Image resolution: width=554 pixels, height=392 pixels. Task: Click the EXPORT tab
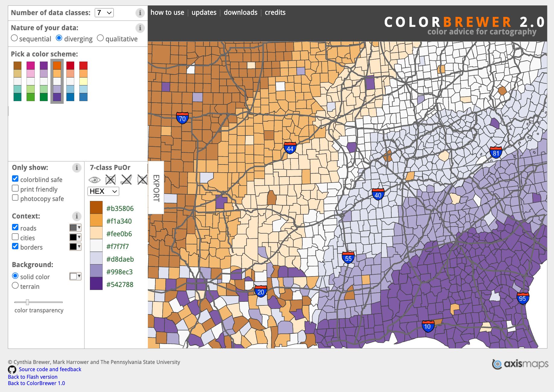tap(156, 187)
